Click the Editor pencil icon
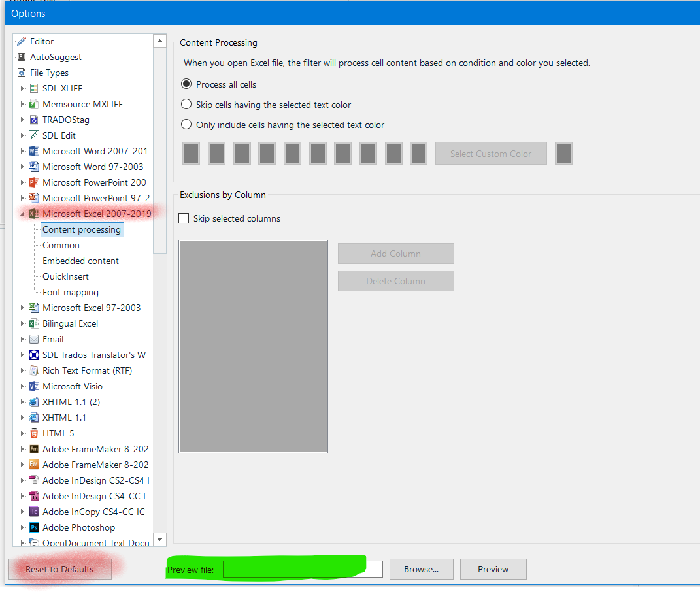The height and width of the screenshot is (592, 700). coord(22,41)
